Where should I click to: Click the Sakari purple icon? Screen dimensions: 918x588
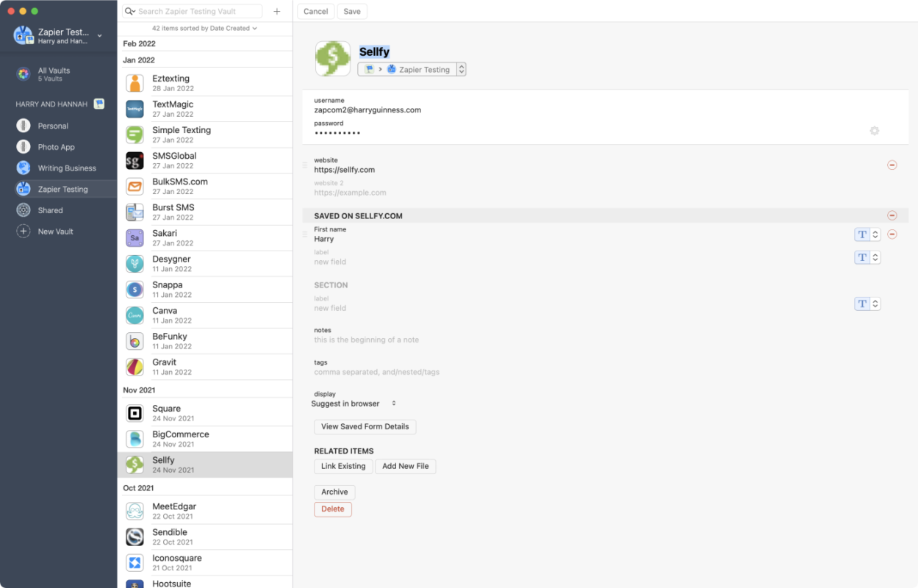[135, 237]
